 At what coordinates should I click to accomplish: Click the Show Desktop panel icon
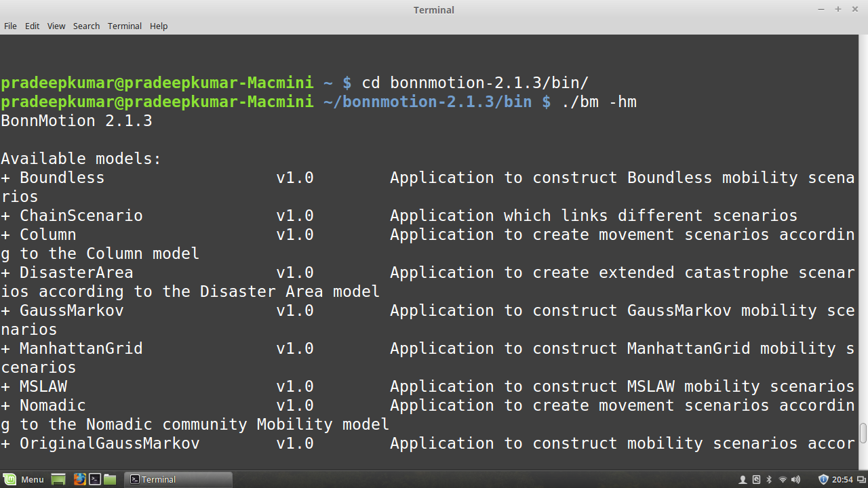59,479
